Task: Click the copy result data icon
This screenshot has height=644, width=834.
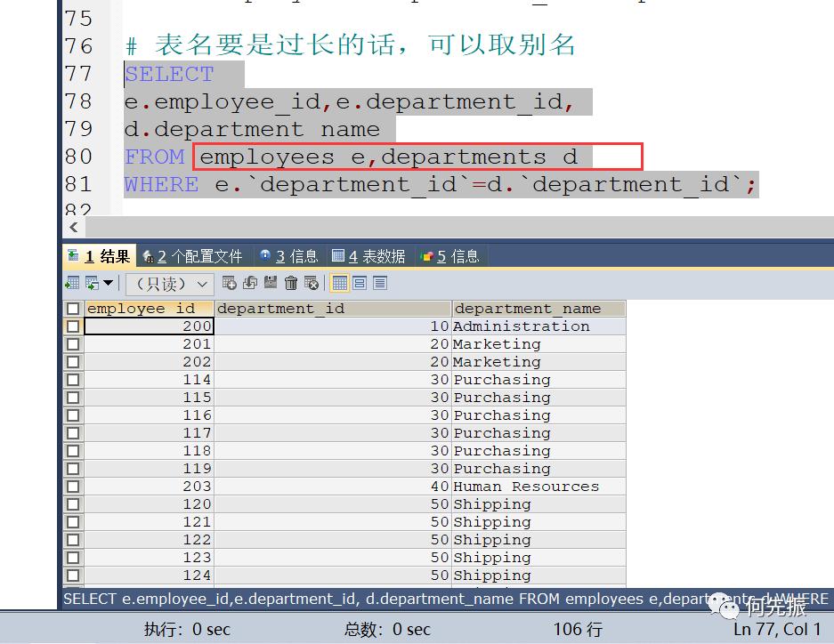Action: coord(93,283)
